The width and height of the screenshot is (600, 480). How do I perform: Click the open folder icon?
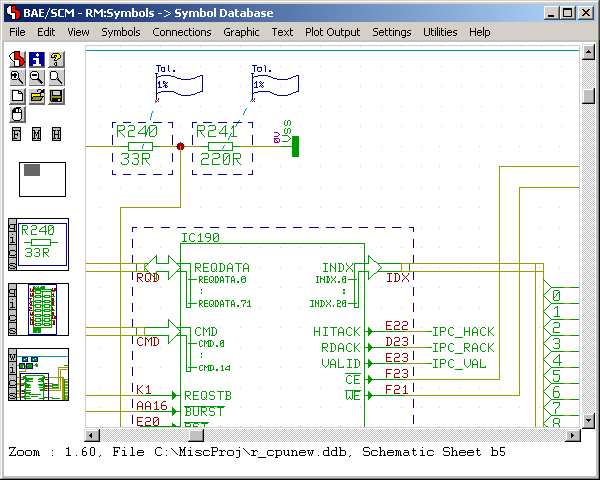36,96
